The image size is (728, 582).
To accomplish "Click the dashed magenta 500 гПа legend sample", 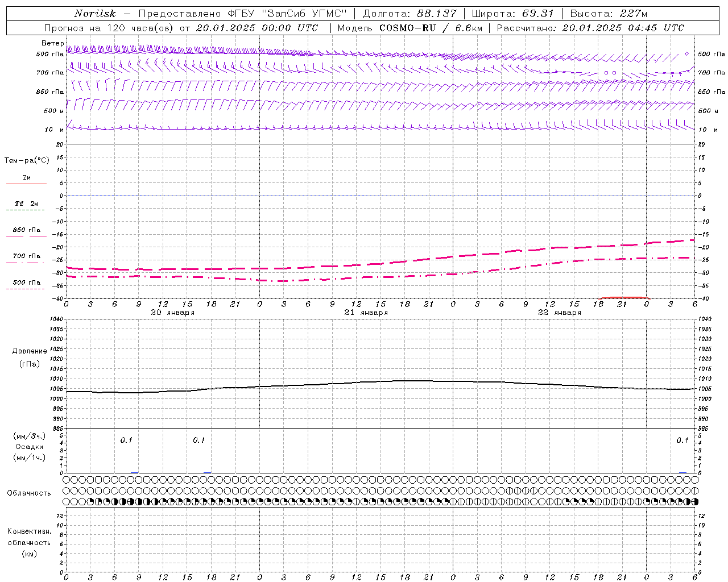I will (25, 289).
